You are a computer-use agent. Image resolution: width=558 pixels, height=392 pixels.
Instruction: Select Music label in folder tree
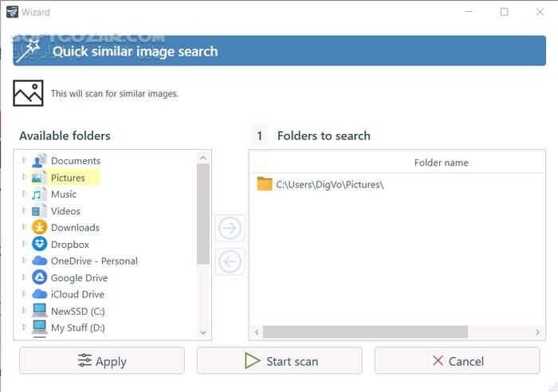pyautogui.click(x=64, y=194)
